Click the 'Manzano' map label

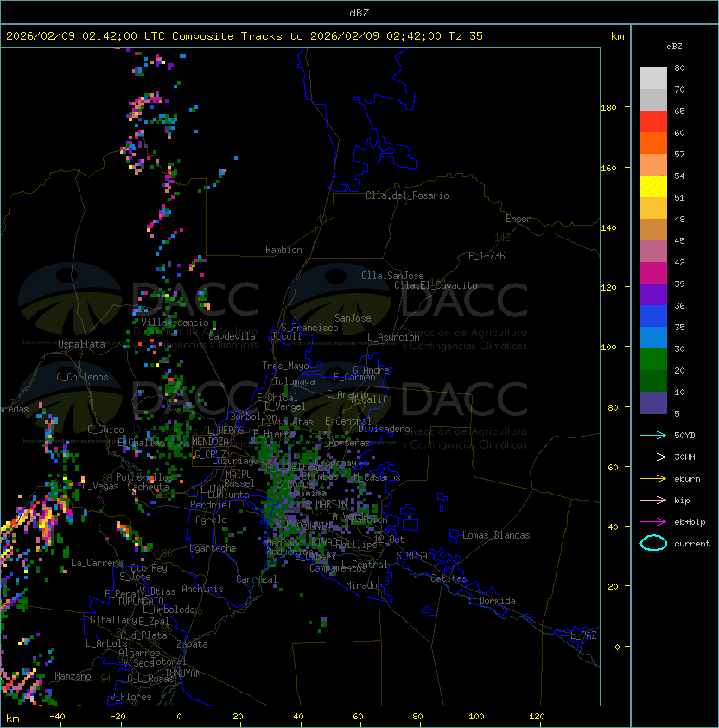[x=73, y=676]
